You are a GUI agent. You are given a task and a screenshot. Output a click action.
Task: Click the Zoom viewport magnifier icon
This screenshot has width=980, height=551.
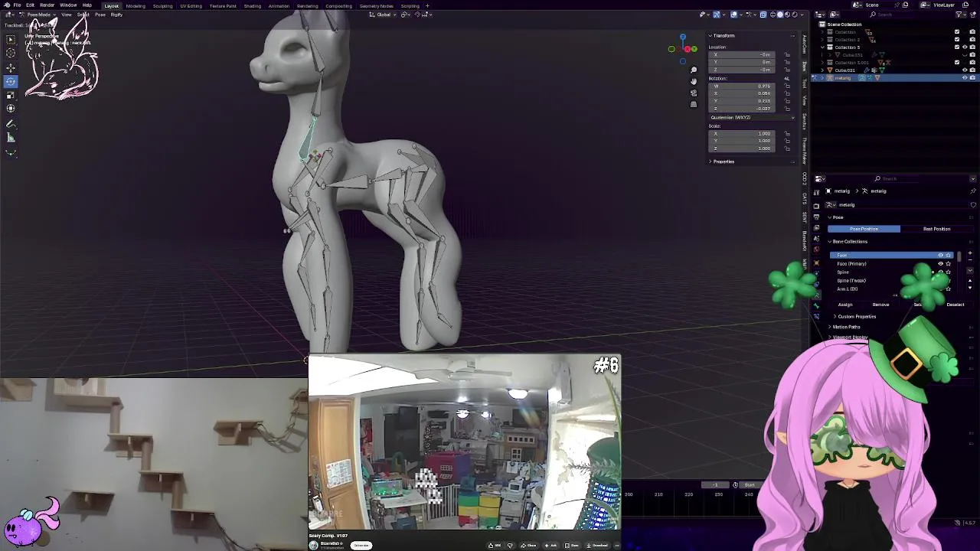pyautogui.click(x=694, y=70)
